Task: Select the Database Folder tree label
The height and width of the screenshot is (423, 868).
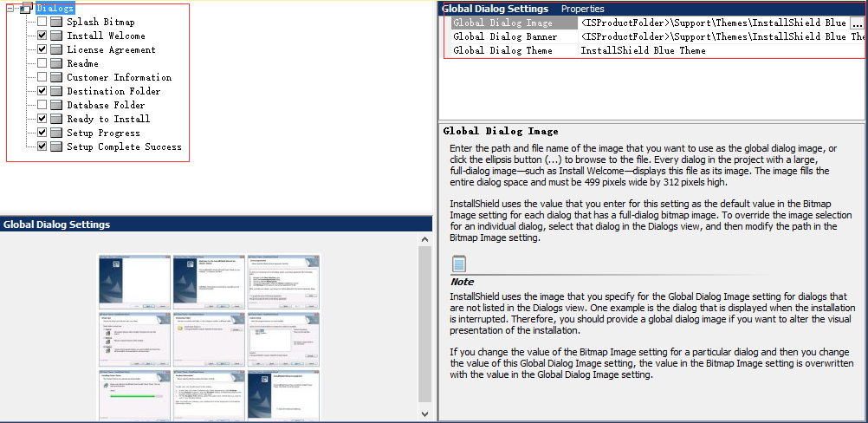Action: tap(106, 105)
